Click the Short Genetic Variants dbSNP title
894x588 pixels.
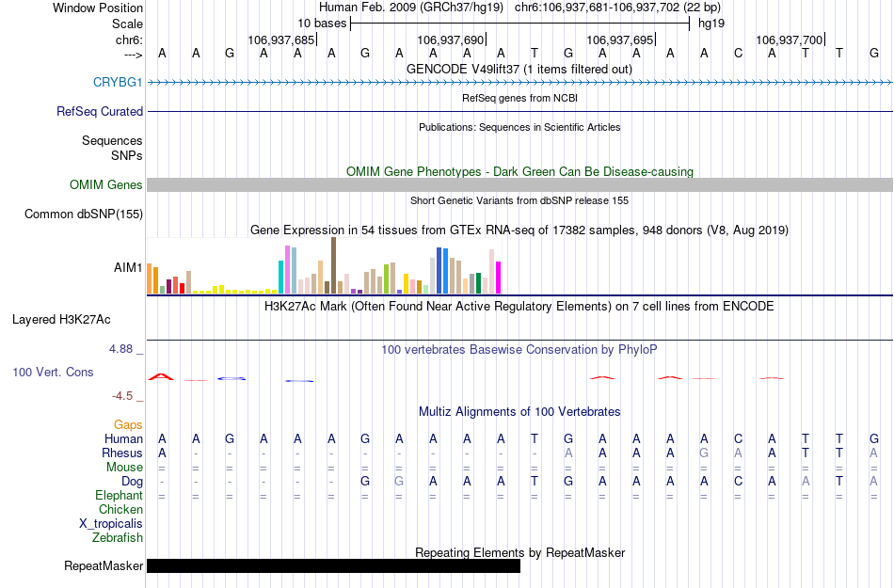pos(519,201)
